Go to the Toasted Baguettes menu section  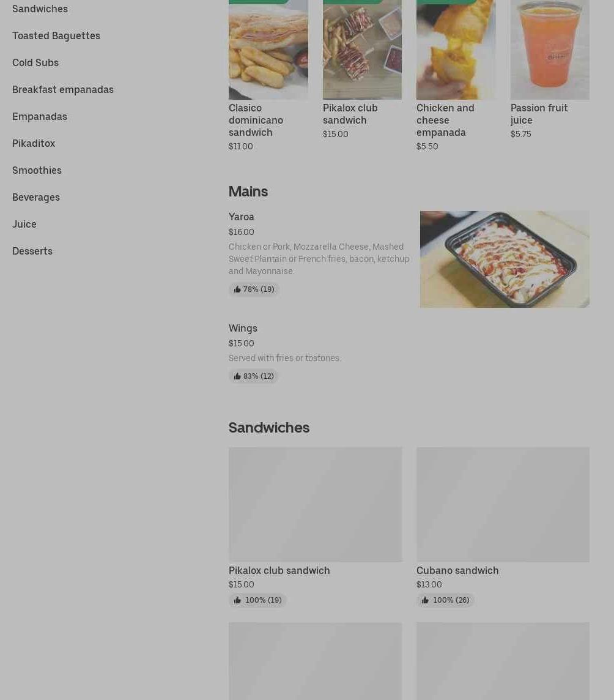(56, 35)
